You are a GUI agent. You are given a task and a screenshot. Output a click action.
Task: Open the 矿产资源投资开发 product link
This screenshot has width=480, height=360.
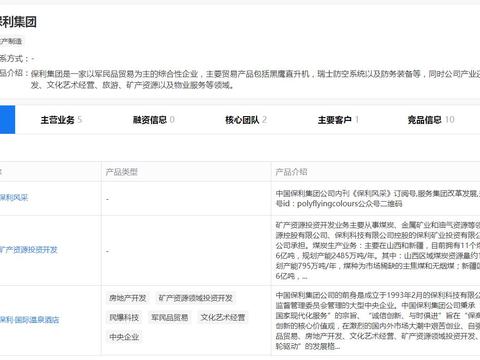click(28, 250)
